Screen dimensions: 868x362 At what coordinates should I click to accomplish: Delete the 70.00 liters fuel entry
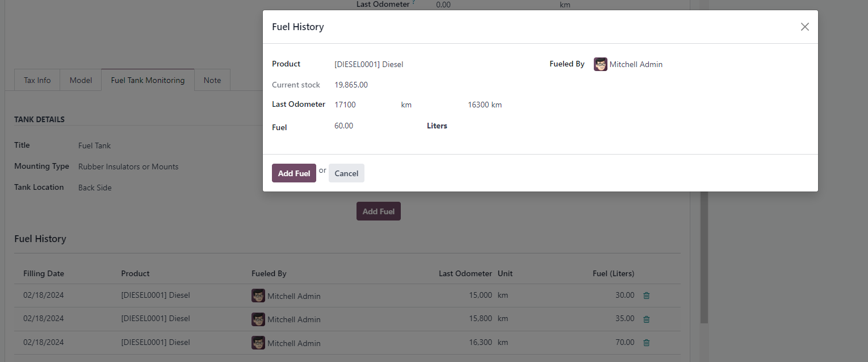point(646,343)
